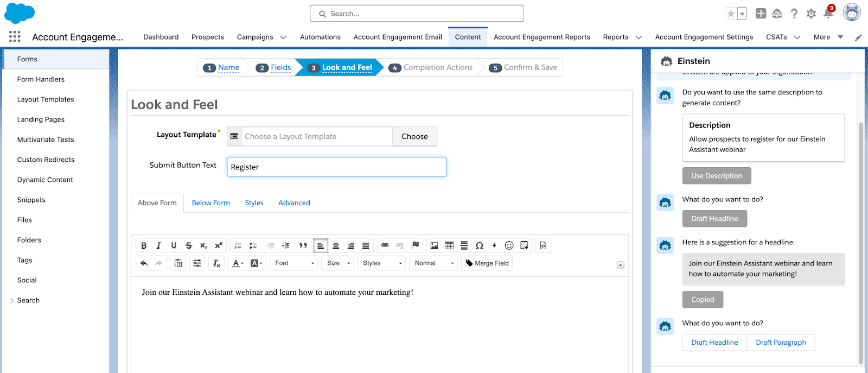Screen dimensions: 868x373
Task: Click the Draft Paragraph button
Action: click(781, 342)
